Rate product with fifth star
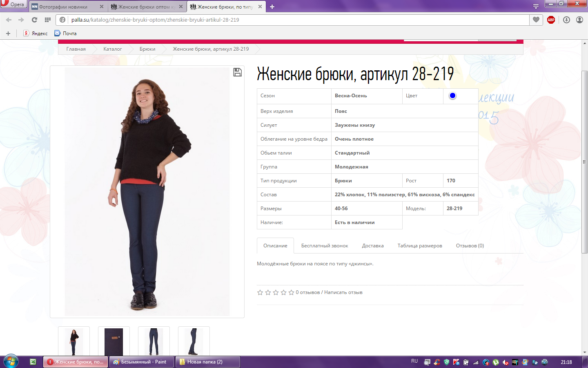 pos(291,292)
